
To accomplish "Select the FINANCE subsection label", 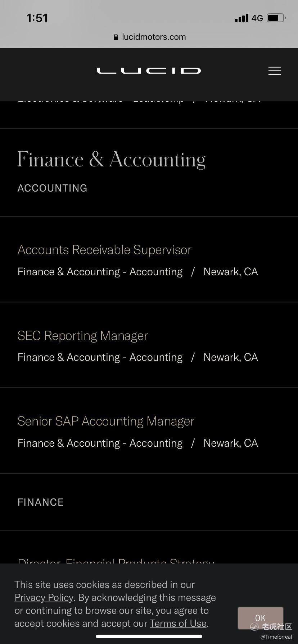I will 41,502.
